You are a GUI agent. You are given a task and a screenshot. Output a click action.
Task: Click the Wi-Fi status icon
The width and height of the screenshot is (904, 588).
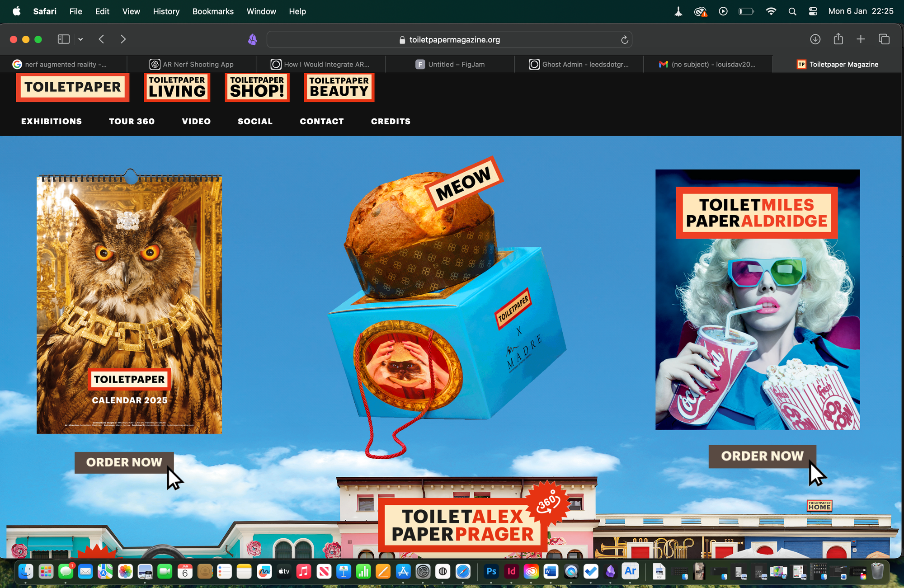point(771,11)
